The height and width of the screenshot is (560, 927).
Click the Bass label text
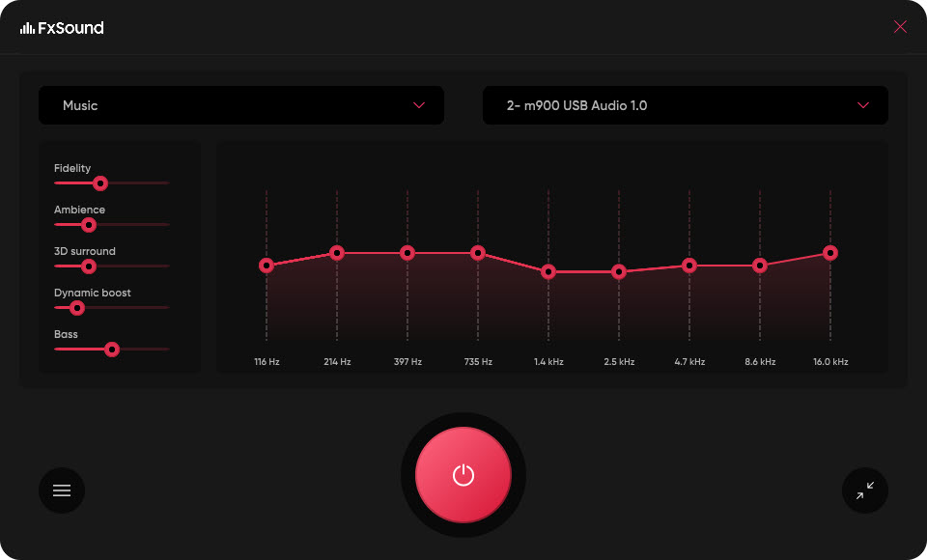[x=66, y=334]
